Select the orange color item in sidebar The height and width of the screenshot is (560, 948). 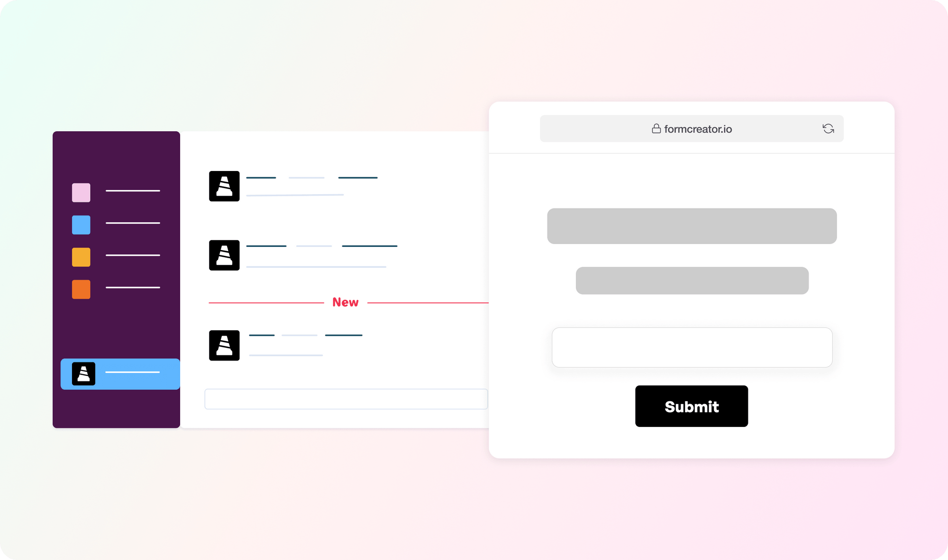82,289
